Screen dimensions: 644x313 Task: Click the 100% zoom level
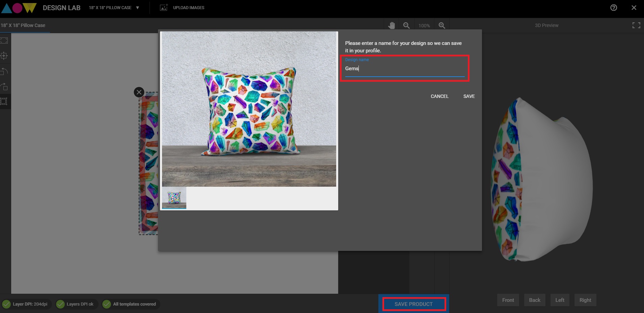click(x=424, y=26)
